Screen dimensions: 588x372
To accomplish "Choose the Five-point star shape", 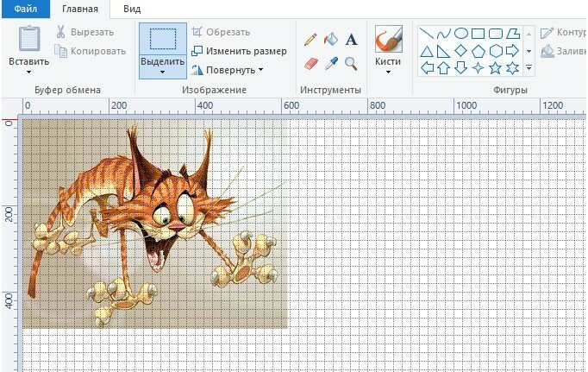I will (496, 68).
